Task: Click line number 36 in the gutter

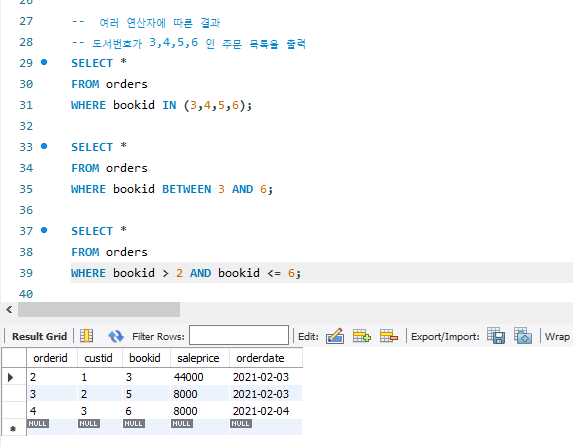Action: tap(26, 210)
